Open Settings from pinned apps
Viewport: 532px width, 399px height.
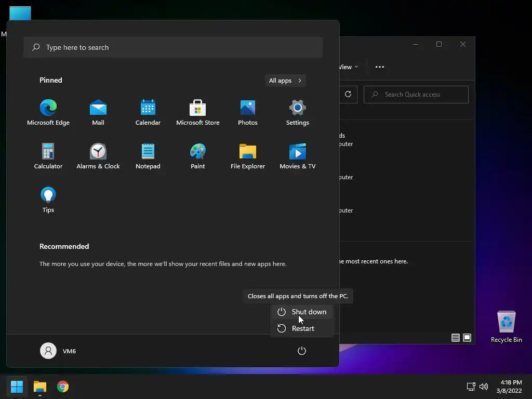[298, 112]
